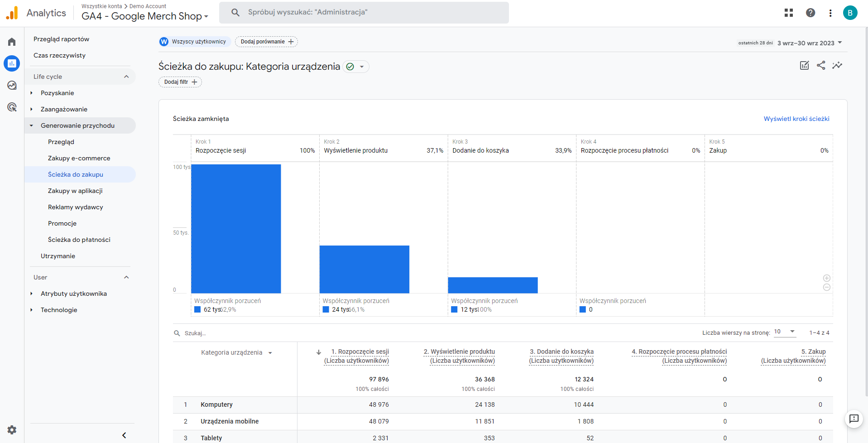The image size is (868, 443).
Task: Open the rows-per-page dropdown showing 10
Action: [784, 332]
